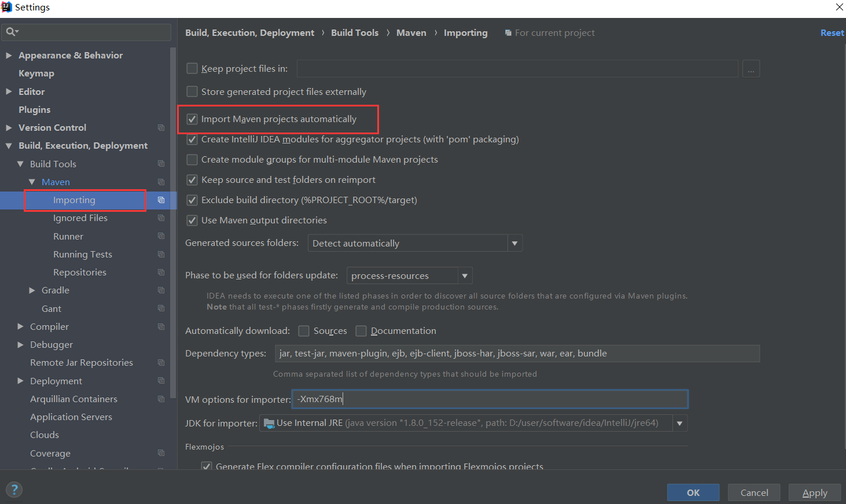Click the Dependency types text field
846x504 pixels.
pos(517,354)
